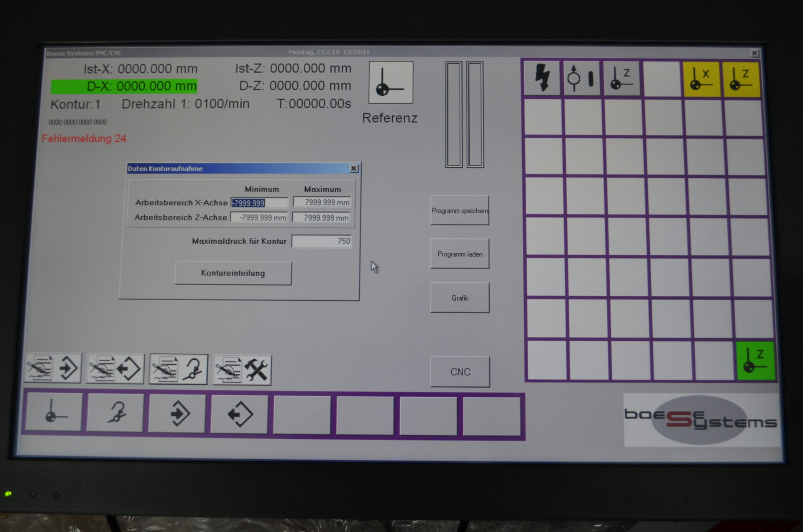
Task: Open document tools settings icon
Action: click(x=242, y=370)
